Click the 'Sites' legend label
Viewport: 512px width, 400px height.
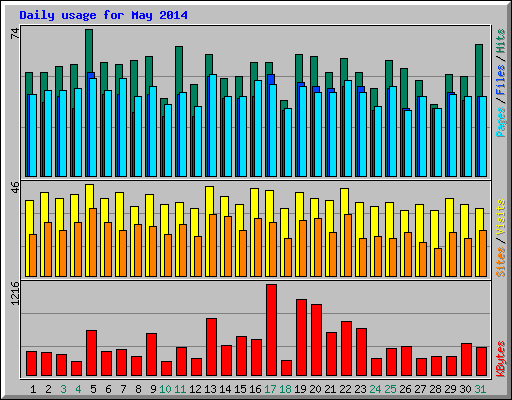(501, 262)
